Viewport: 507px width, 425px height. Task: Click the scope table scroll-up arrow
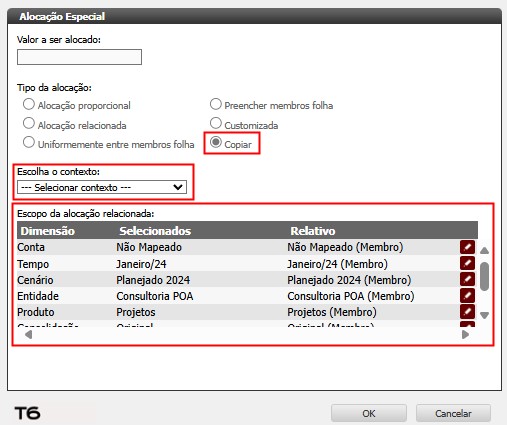tap(484, 250)
